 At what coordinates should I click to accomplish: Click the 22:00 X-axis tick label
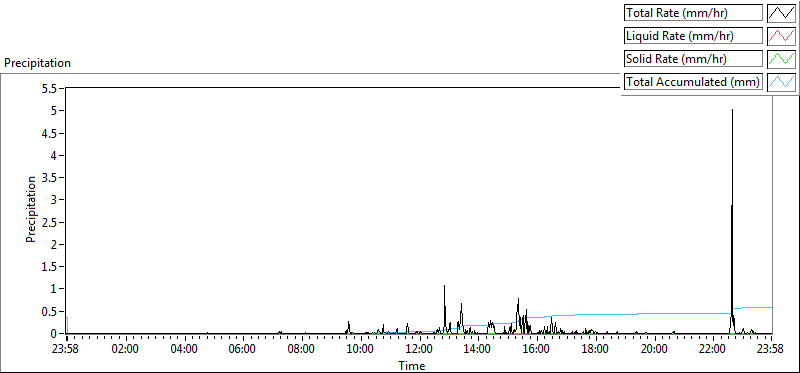713,350
